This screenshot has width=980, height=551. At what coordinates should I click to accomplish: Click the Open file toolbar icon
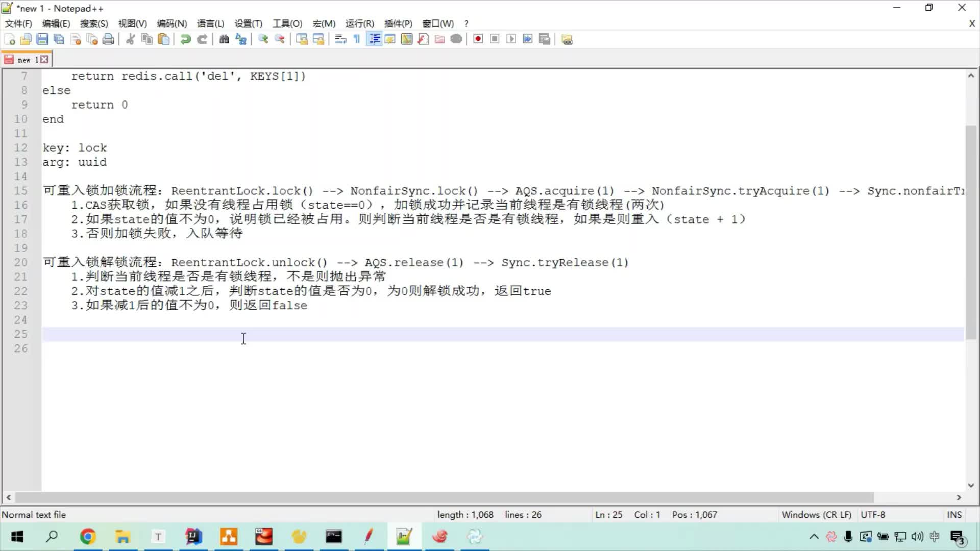click(x=26, y=39)
